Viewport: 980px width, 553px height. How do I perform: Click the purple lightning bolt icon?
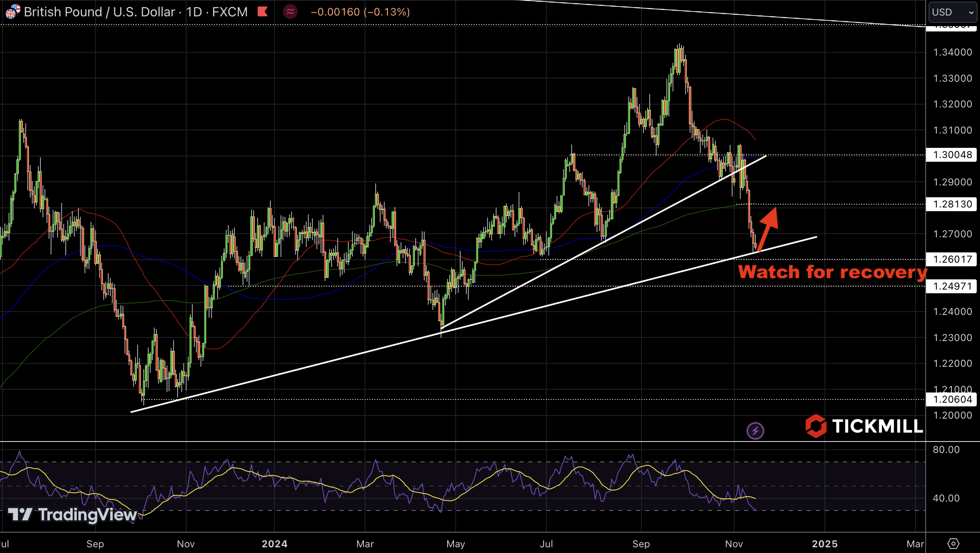coord(755,430)
